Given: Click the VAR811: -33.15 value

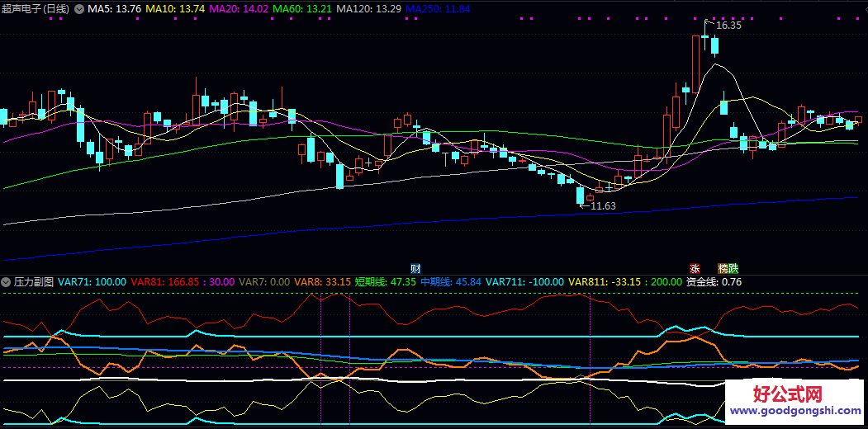Looking at the screenshot, I should point(605,282).
